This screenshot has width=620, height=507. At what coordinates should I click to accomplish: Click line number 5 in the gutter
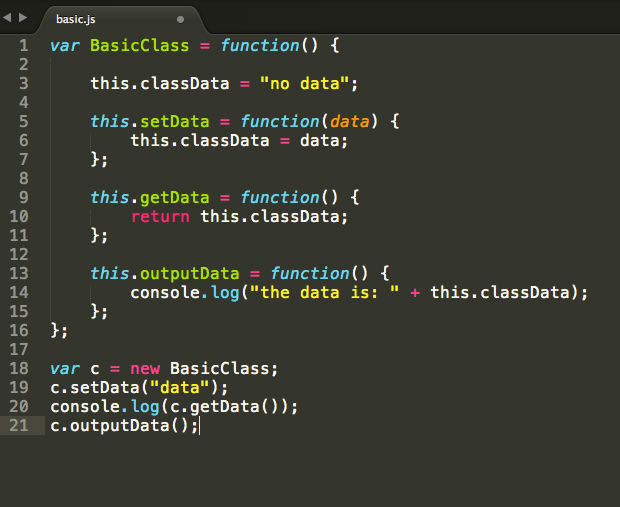[23, 122]
